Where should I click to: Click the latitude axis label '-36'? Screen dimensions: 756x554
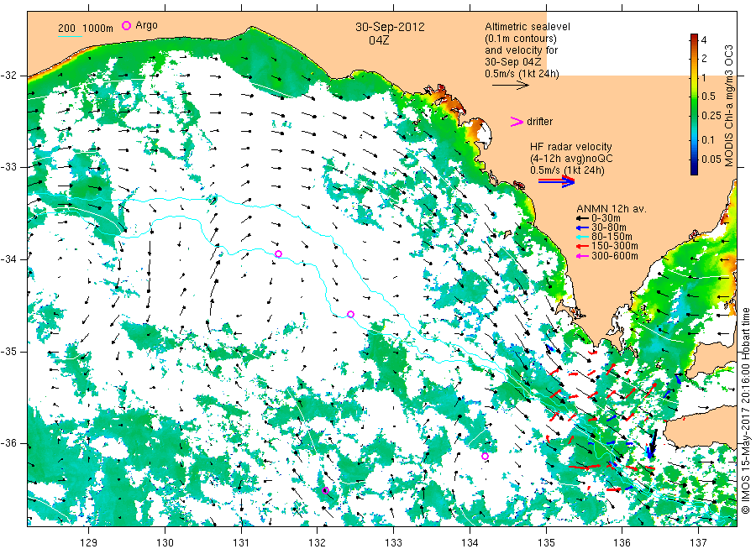(8, 443)
